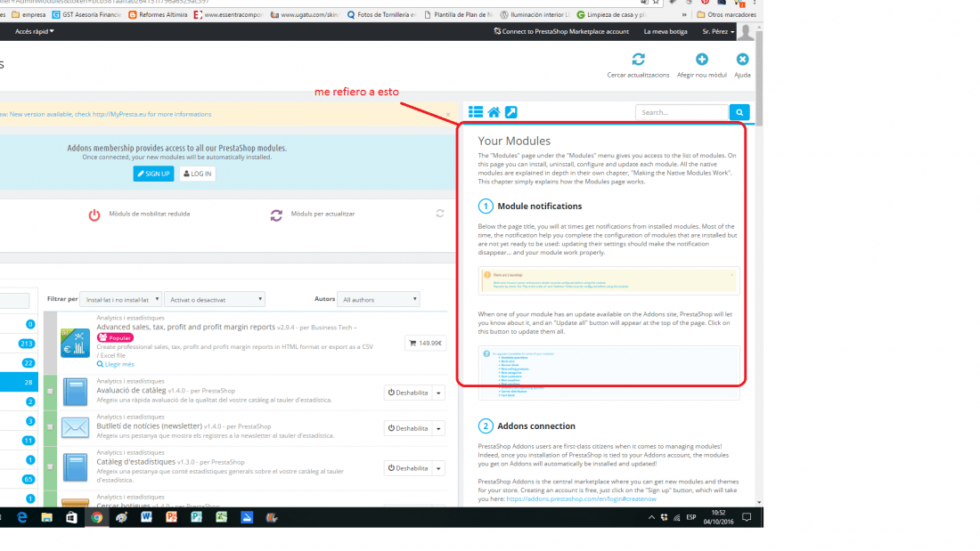
Task: Open notification center in system tray
Action: click(x=747, y=517)
